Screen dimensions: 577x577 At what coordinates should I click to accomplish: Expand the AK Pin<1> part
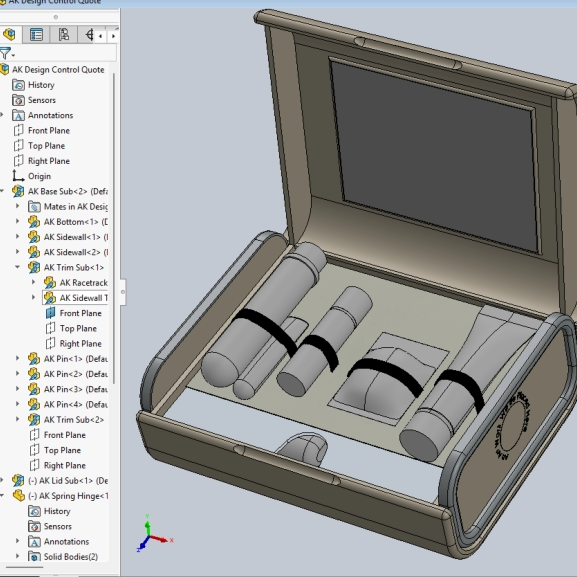click(x=17, y=358)
